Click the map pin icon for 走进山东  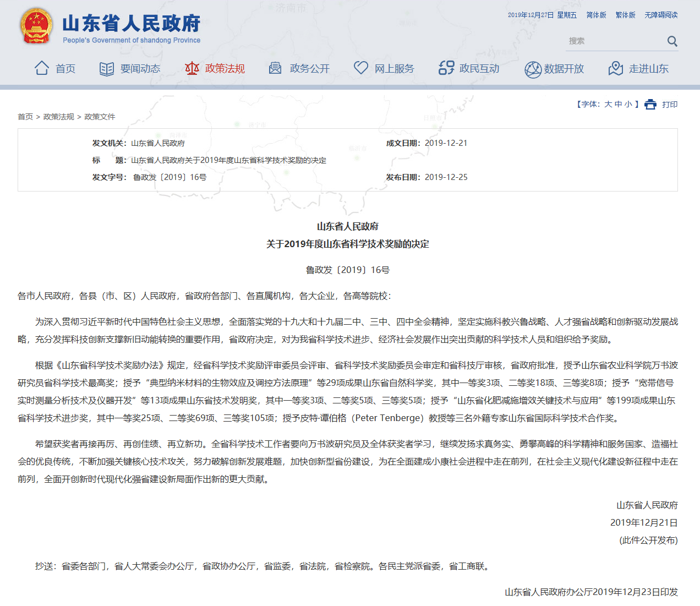click(616, 69)
